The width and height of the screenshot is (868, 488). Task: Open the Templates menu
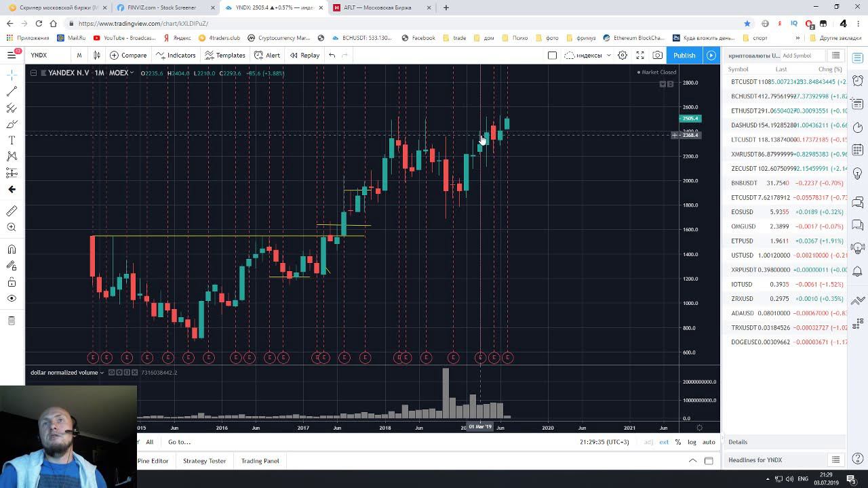coord(225,55)
